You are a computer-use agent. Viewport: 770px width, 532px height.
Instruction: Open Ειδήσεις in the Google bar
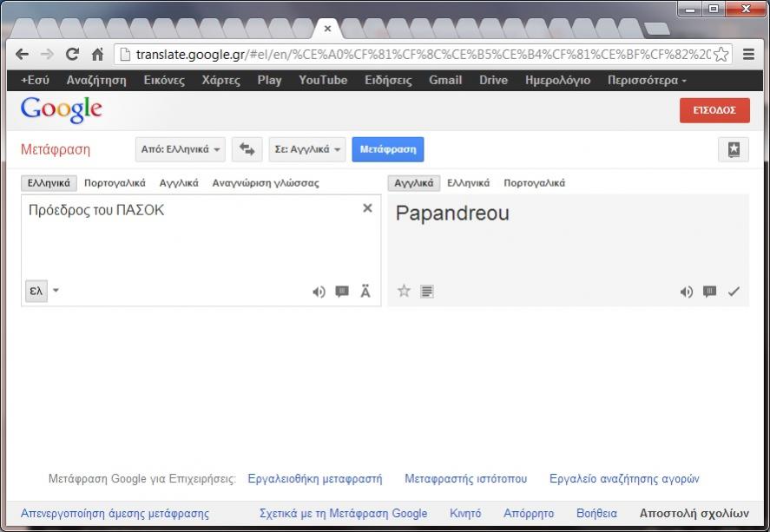tap(388, 80)
